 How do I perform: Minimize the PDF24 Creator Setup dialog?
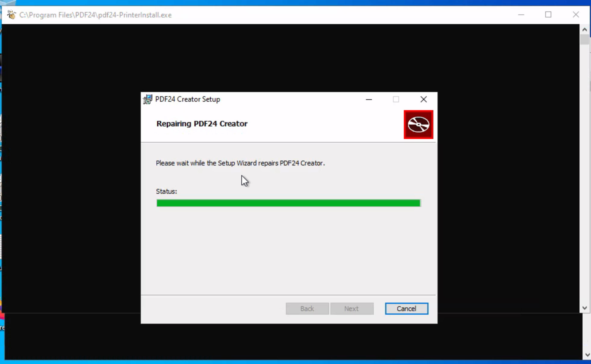tap(369, 99)
